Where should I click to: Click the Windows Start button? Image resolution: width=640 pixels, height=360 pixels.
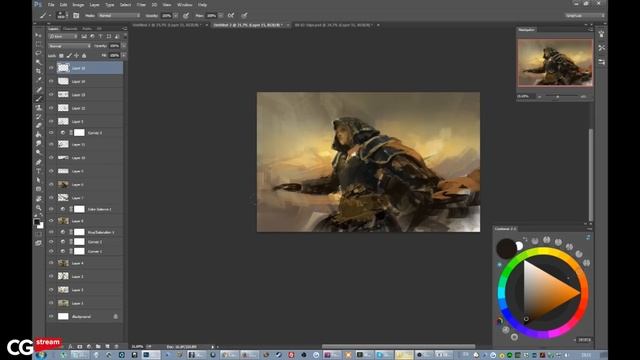click(41, 355)
